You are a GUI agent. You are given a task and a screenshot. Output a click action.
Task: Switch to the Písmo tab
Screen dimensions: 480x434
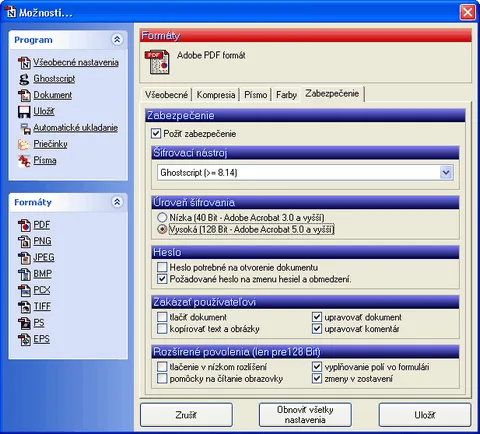256,95
